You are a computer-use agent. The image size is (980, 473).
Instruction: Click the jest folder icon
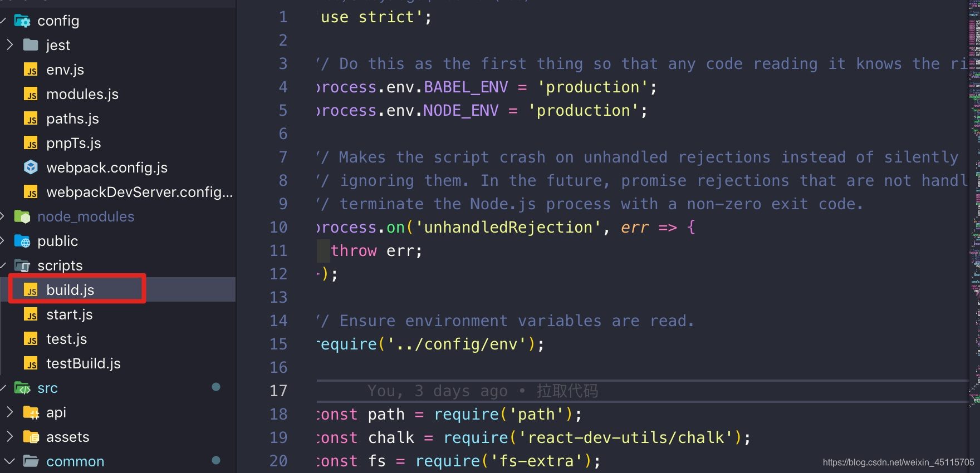(31, 45)
